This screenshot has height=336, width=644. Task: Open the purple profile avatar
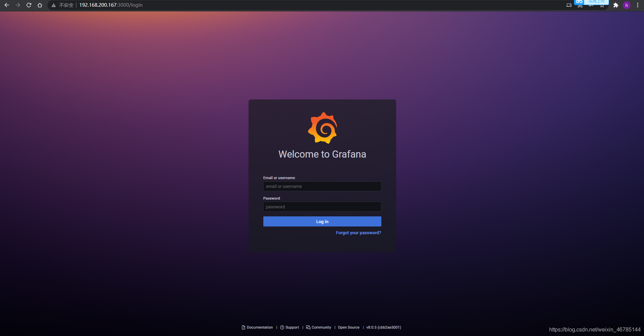point(627,5)
